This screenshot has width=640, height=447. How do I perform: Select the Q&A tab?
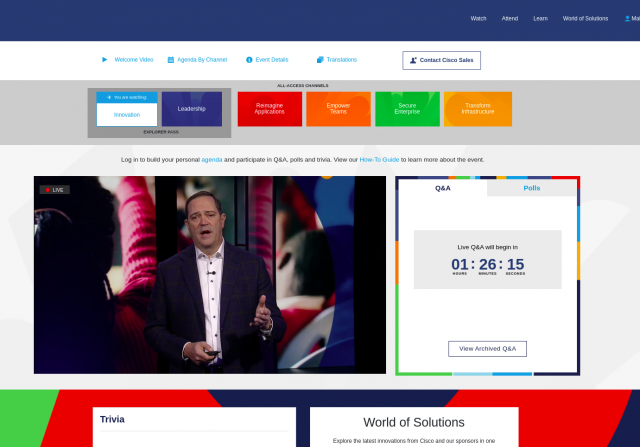pos(442,187)
